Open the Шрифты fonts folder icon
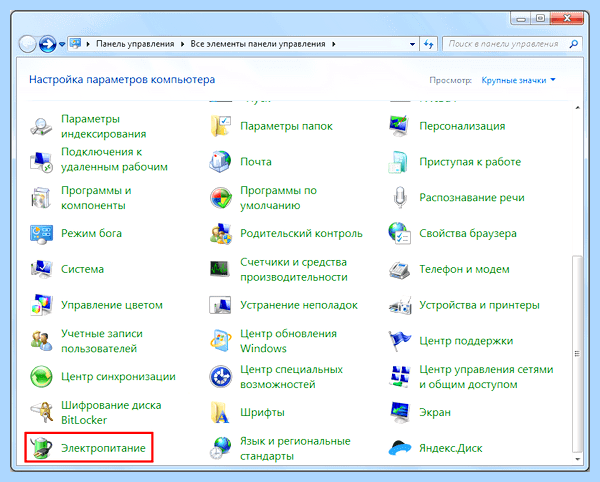The width and height of the screenshot is (600, 482). pos(220,412)
